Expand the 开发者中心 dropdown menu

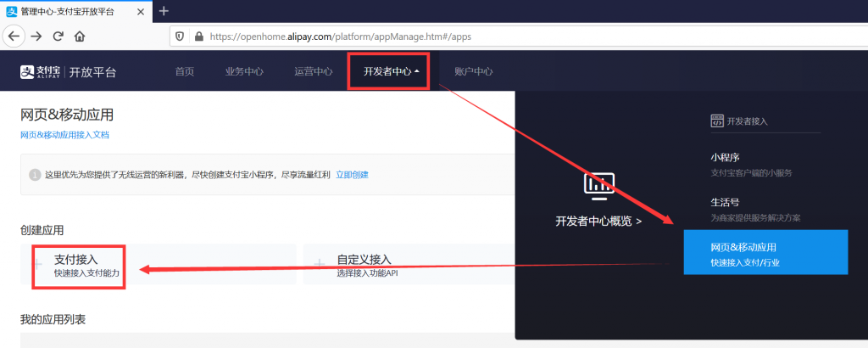390,71
